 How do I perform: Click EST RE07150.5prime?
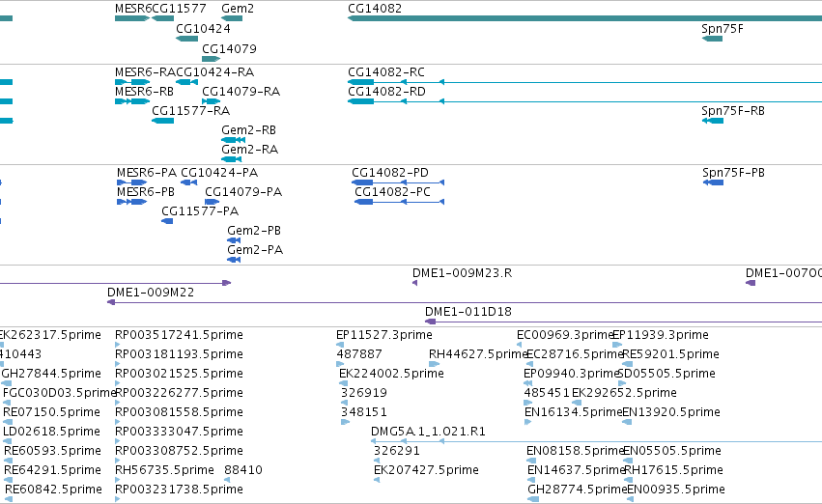point(51,412)
